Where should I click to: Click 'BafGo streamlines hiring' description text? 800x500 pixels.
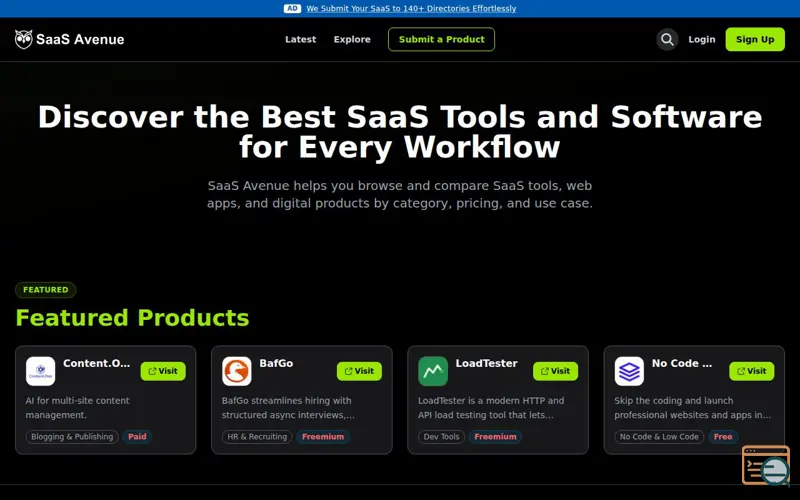(288, 408)
